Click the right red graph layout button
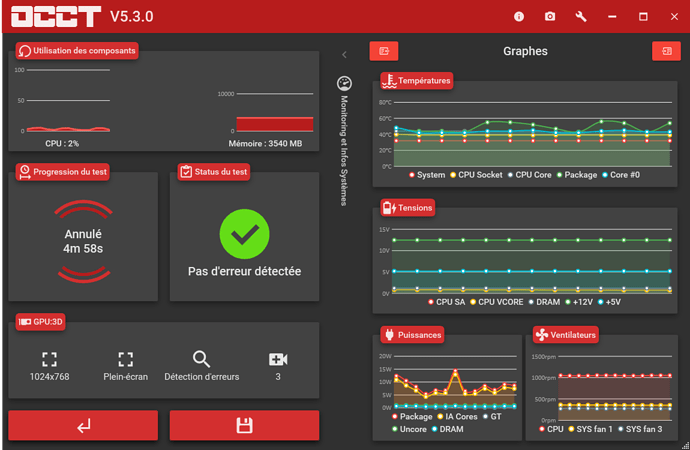 click(x=666, y=51)
